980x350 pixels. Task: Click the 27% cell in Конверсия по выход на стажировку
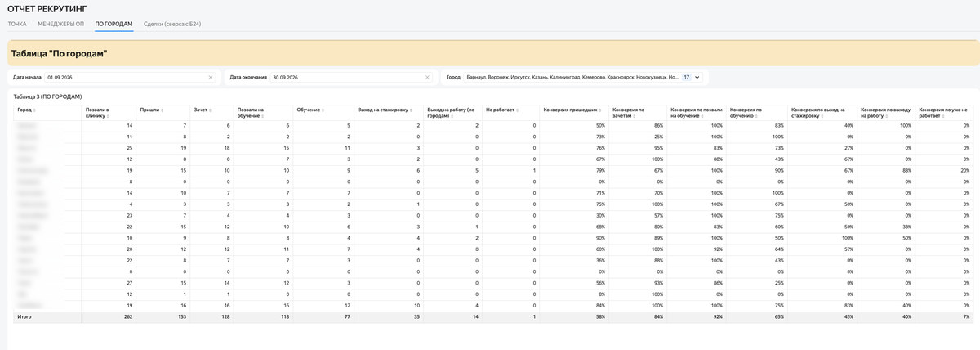(849, 148)
